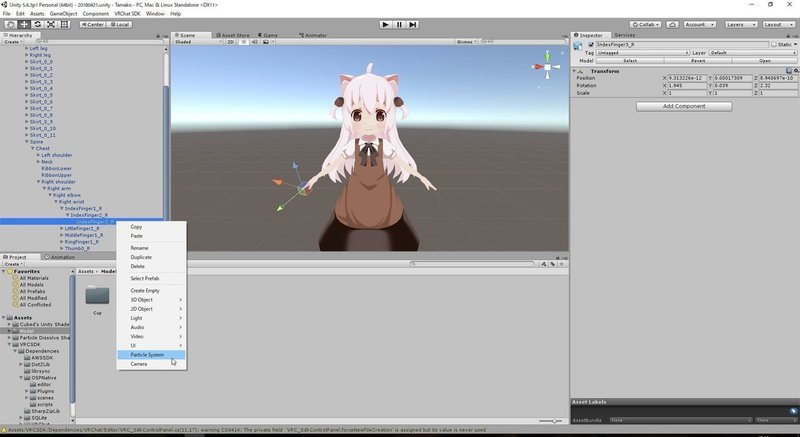800x437 pixels.
Task: Click the object name field IndexFinger3_R
Action: click(682, 45)
